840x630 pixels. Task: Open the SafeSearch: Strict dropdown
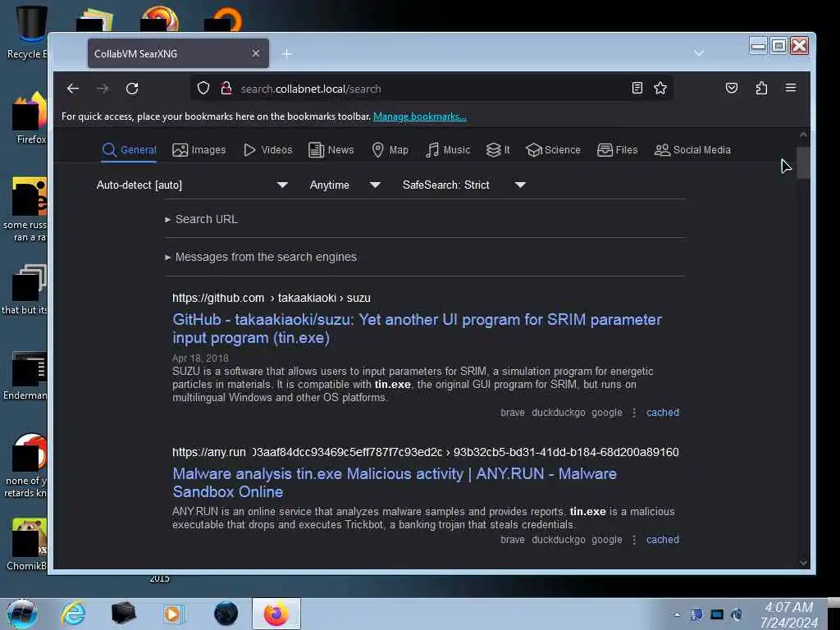pos(464,185)
